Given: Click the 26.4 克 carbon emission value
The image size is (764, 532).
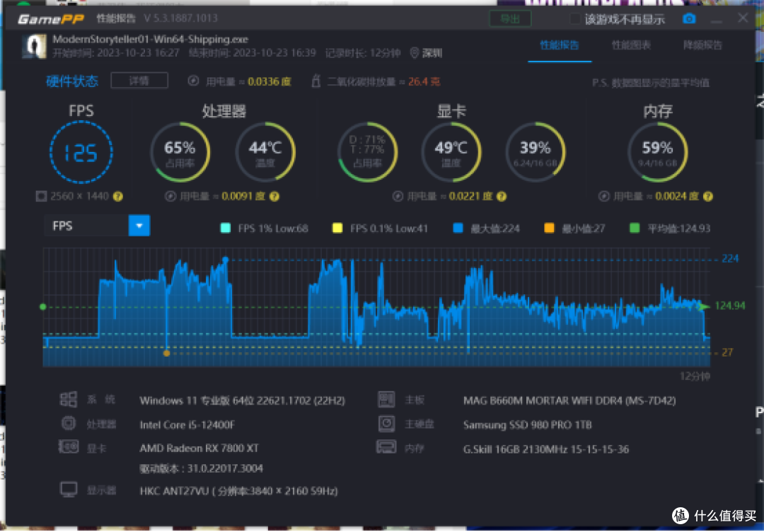Looking at the screenshot, I should tap(424, 81).
